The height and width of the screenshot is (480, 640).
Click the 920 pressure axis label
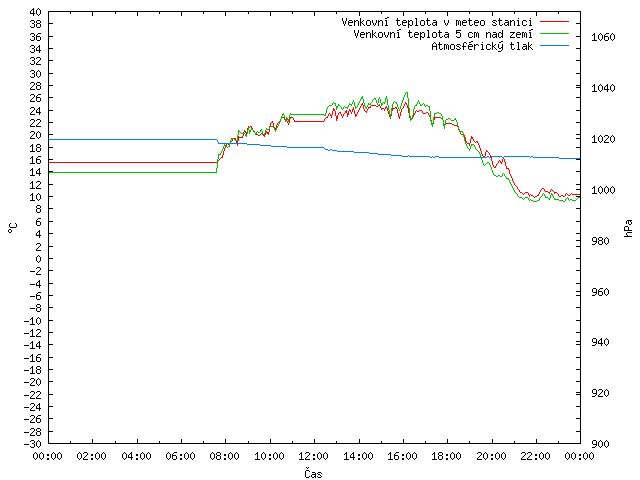600,393
